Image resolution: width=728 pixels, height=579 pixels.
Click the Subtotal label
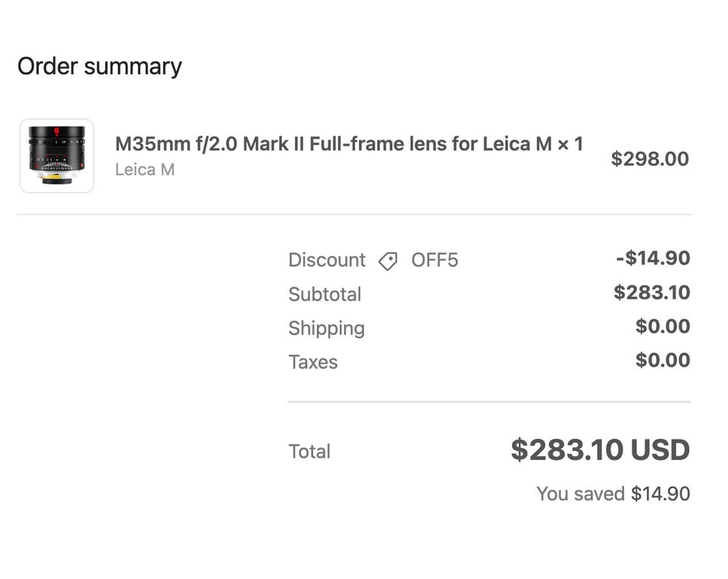tap(325, 294)
